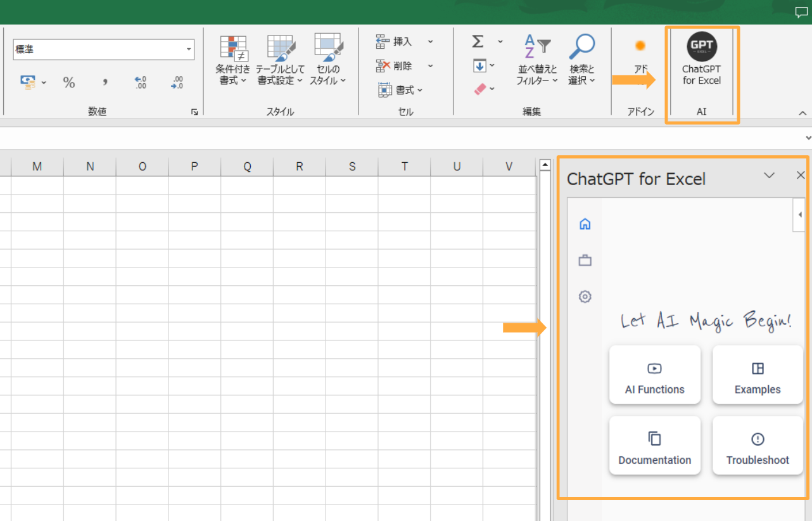Click the Fill Down arrow icon
The width and height of the screenshot is (812, 521).
coord(480,65)
